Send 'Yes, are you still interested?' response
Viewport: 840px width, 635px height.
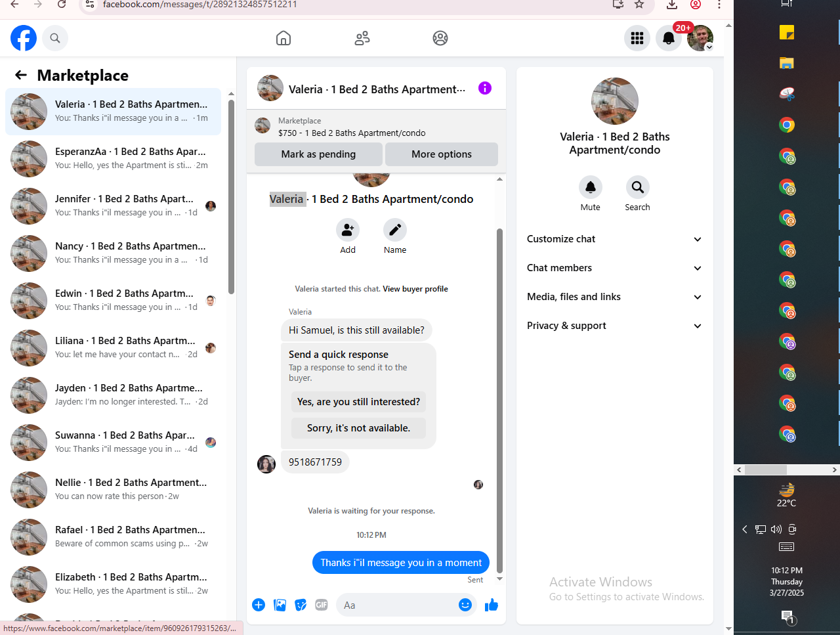(358, 402)
